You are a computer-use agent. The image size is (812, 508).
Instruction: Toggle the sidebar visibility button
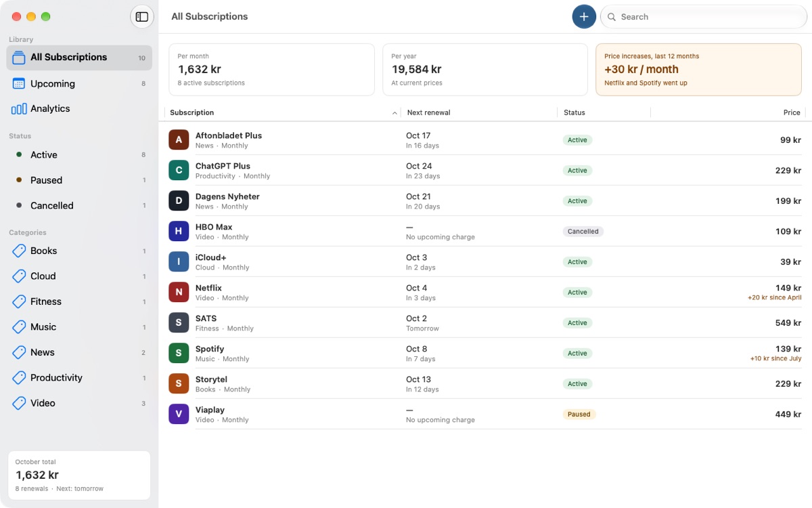[141, 17]
